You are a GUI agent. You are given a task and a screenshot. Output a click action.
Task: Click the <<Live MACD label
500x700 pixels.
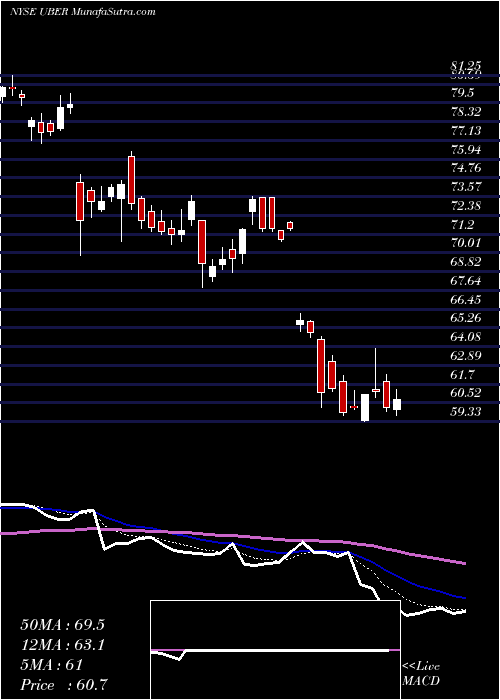[x=421, y=674]
